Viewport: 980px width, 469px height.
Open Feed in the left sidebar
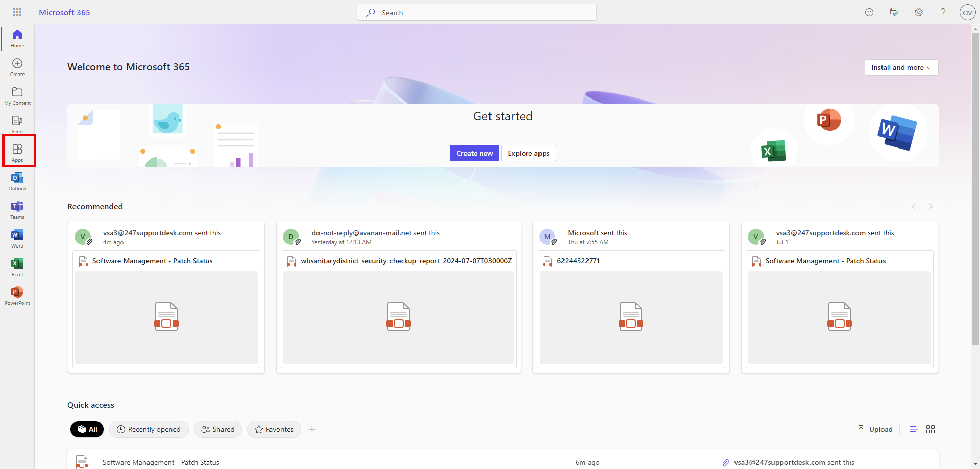tap(17, 124)
